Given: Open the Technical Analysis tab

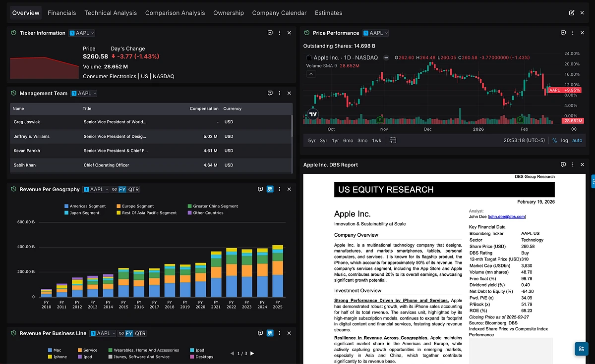Looking at the screenshot, I should pyautogui.click(x=111, y=13).
